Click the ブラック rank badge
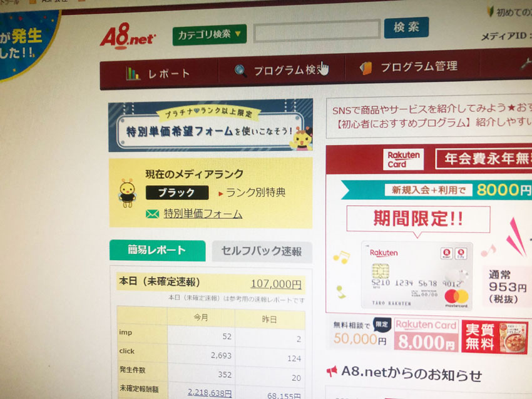532x399 pixels. (x=176, y=193)
